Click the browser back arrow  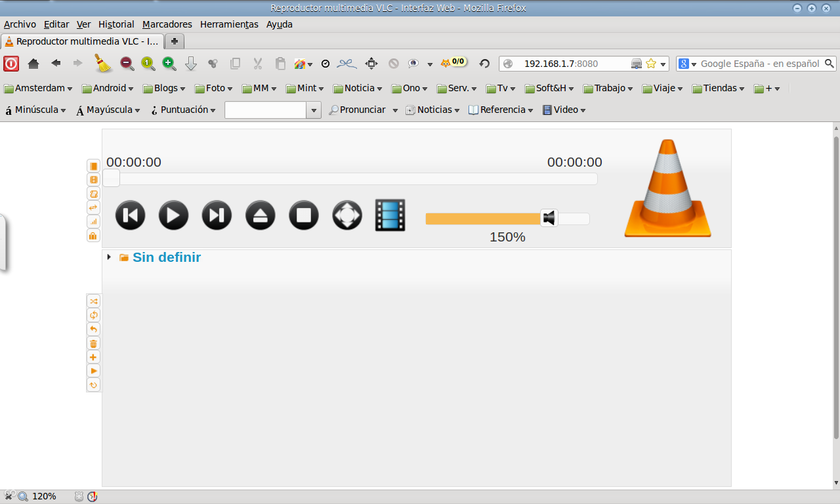tap(56, 63)
